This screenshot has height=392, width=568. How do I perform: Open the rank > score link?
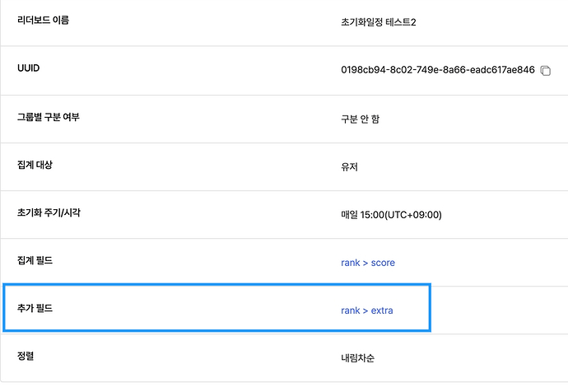[368, 263]
